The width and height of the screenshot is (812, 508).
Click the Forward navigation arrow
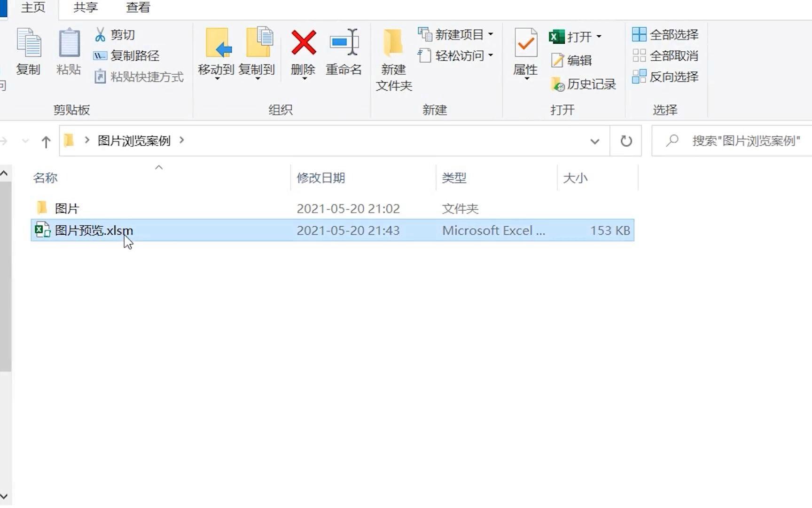tap(4, 141)
